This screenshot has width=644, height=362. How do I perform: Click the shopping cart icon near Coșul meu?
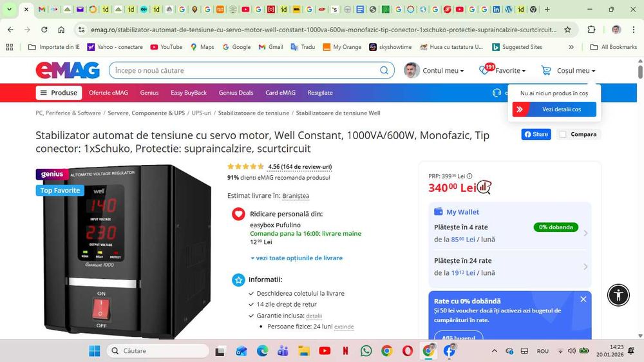click(546, 71)
